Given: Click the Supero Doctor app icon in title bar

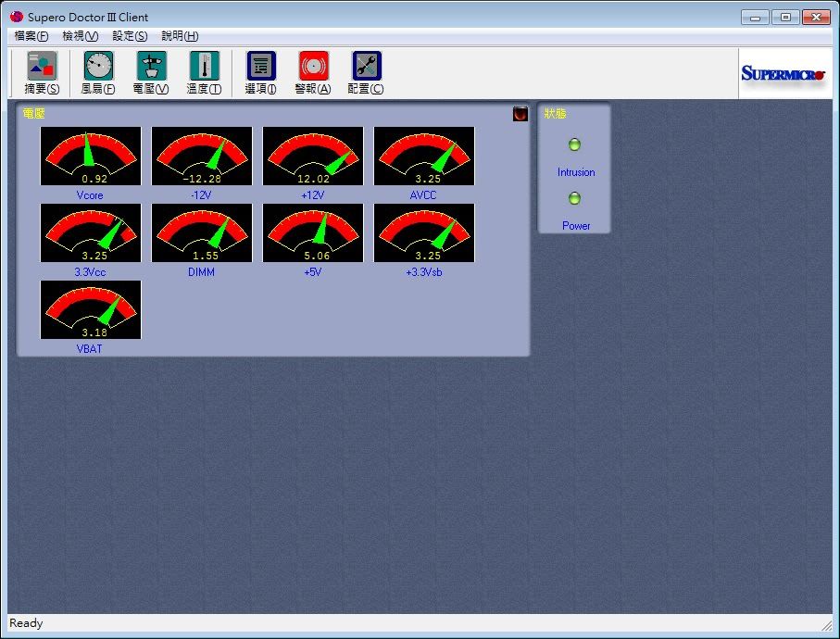Looking at the screenshot, I should point(17,17).
